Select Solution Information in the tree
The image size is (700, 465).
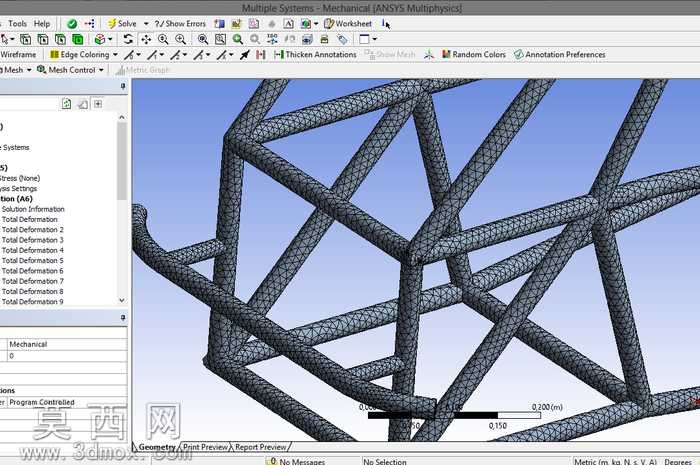point(33,209)
